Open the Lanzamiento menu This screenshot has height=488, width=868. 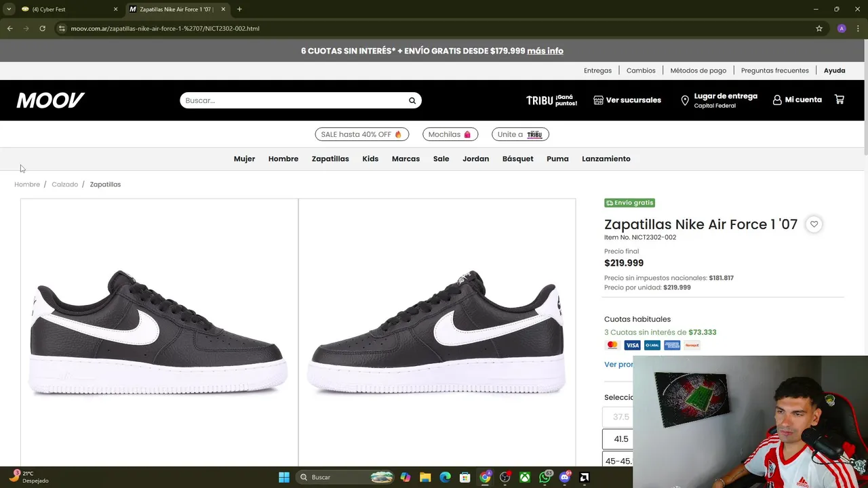tap(606, 159)
